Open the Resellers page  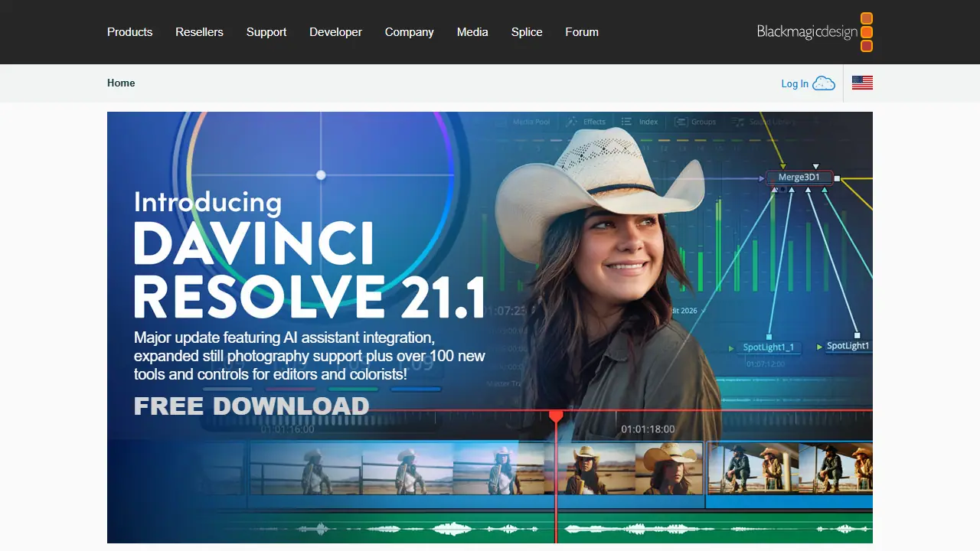coord(199,32)
